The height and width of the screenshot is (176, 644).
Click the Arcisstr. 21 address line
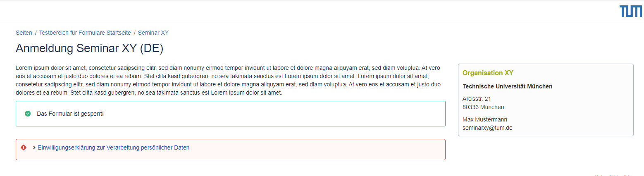click(x=477, y=99)
